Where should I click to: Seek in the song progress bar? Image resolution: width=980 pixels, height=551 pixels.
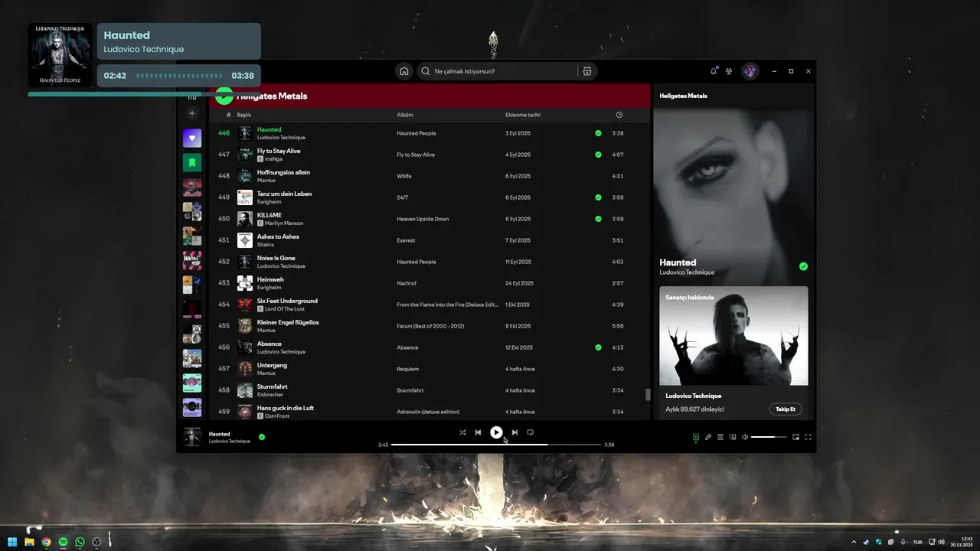pos(496,445)
